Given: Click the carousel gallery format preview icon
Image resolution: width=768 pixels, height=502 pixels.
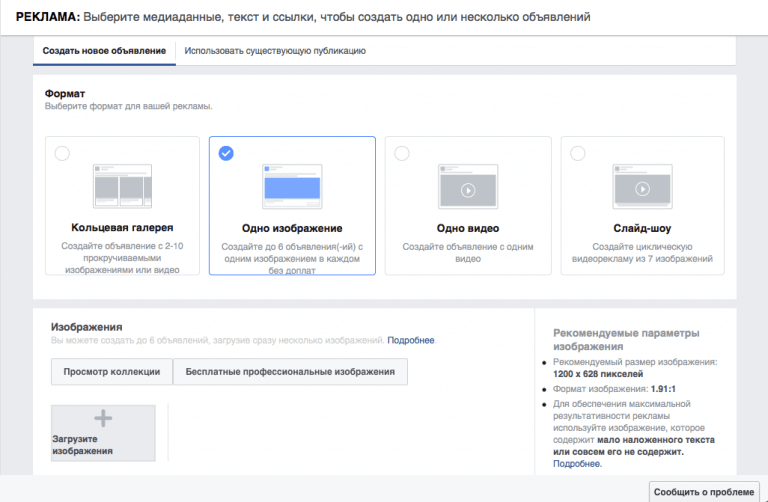Looking at the screenshot, I should click(122, 186).
